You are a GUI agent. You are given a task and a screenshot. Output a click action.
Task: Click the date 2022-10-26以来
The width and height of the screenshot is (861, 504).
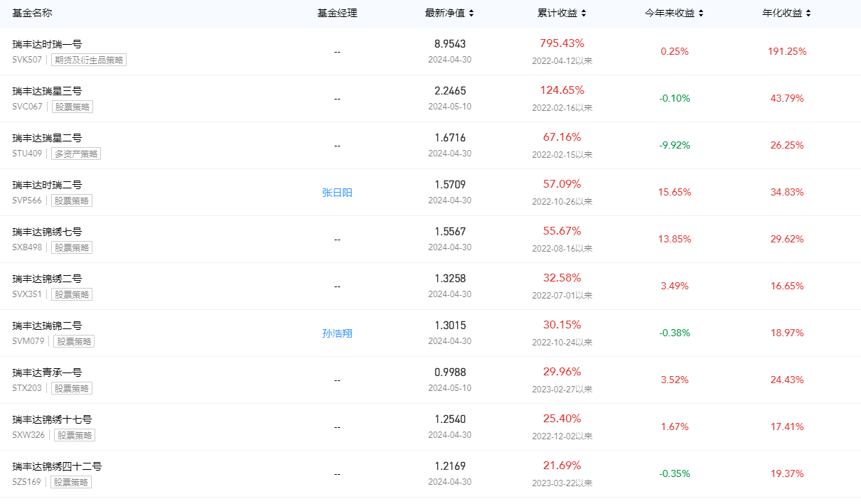pyautogui.click(x=562, y=202)
